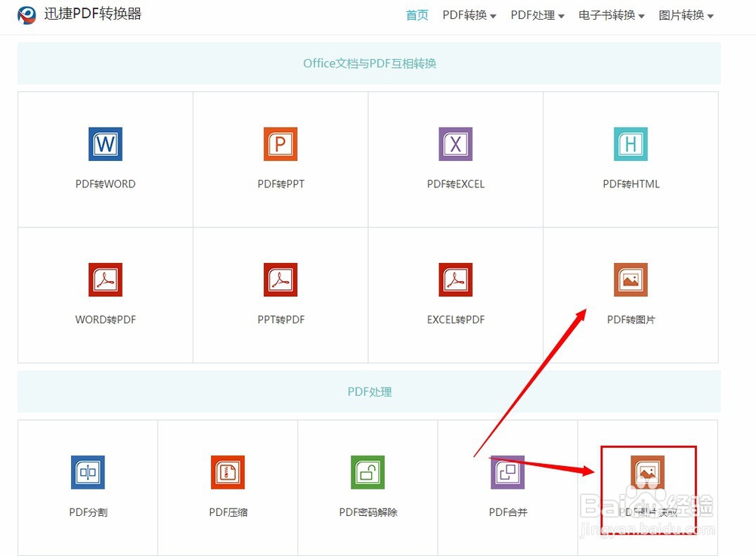Screen dimensions: 756x556
Task: Click the PDF转HTML text link
Action: point(631,184)
